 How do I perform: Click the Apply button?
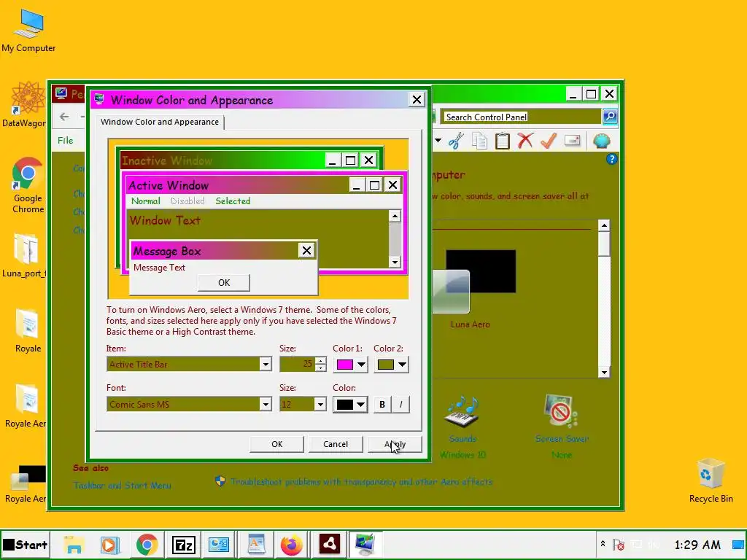click(395, 444)
